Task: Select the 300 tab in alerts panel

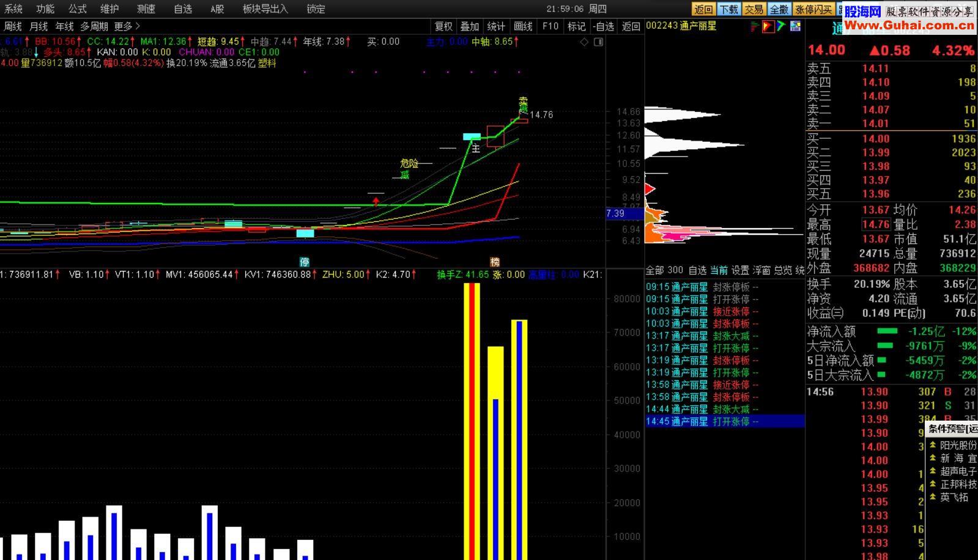Action: [675, 270]
